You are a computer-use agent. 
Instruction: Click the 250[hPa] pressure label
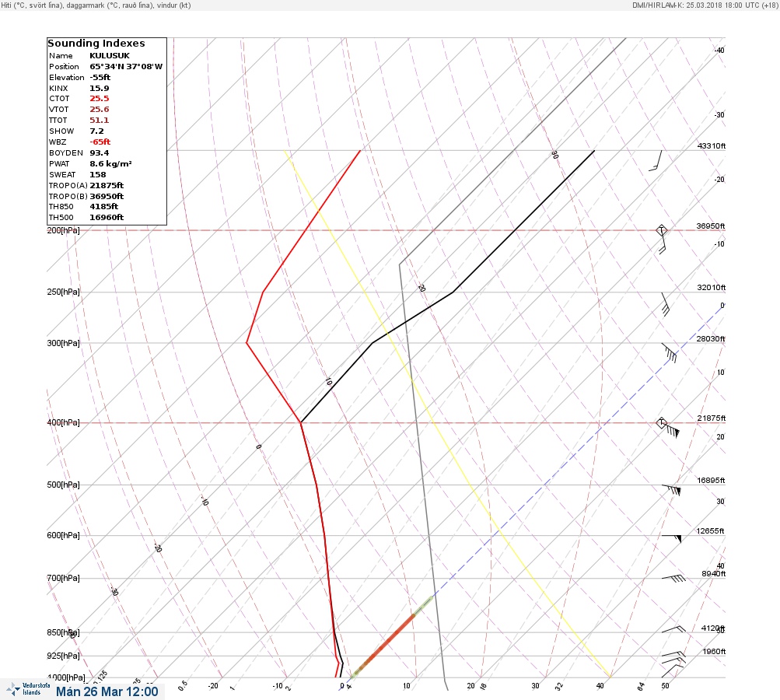coord(63,292)
